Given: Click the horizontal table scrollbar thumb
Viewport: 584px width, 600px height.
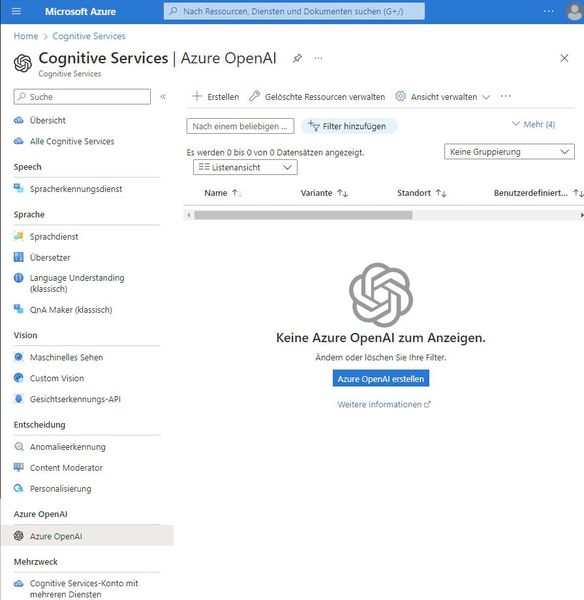Looking at the screenshot, I should [x=303, y=215].
